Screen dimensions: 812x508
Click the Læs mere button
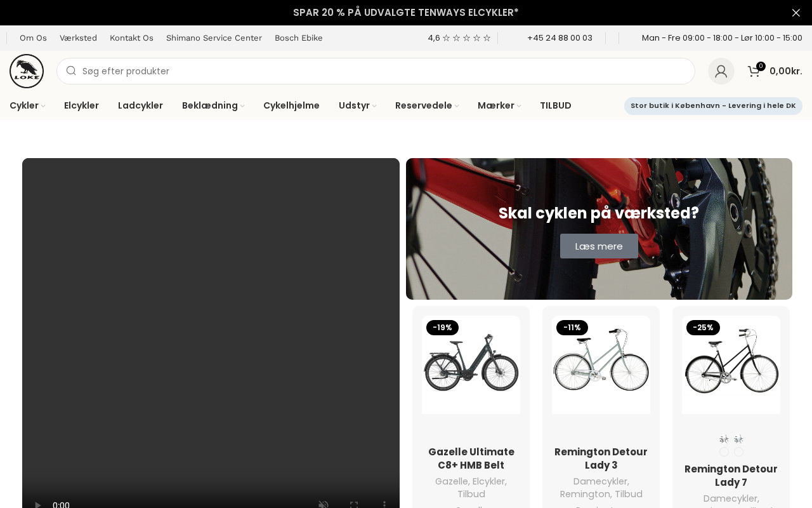(x=599, y=246)
